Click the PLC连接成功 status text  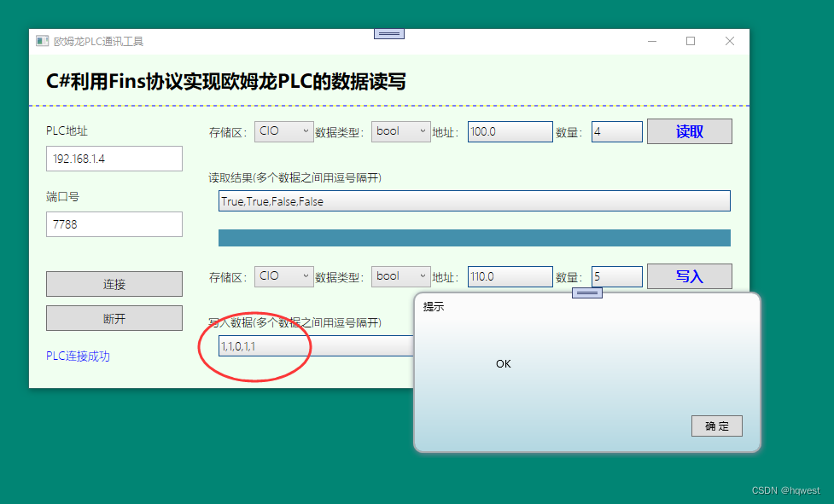click(79, 356)
